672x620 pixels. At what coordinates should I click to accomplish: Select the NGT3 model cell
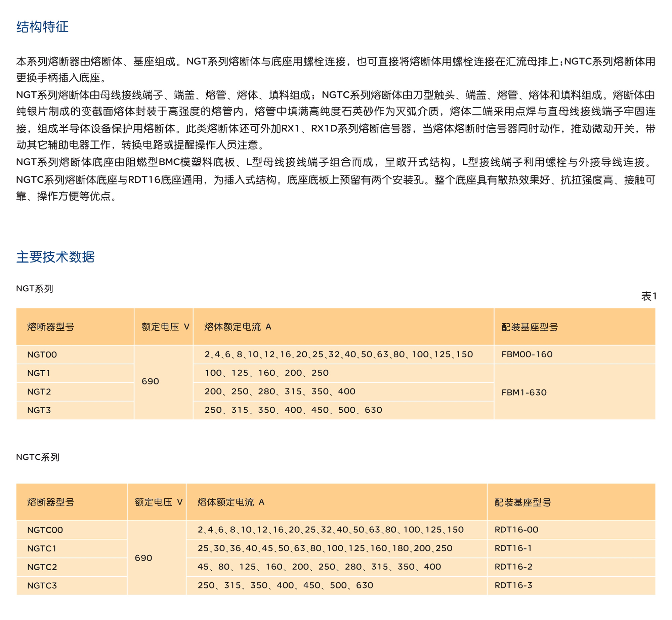click(39, 410)
